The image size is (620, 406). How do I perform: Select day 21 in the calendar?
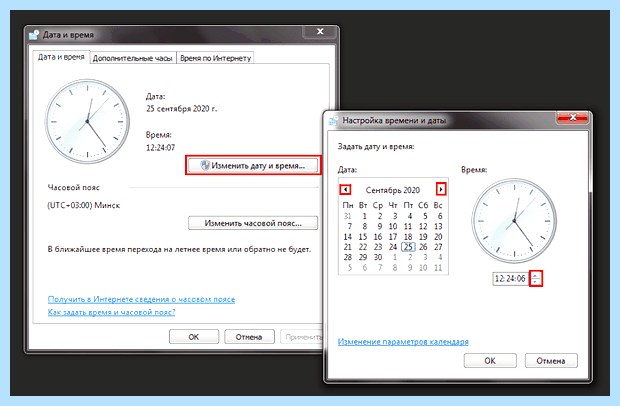point(348,247)
